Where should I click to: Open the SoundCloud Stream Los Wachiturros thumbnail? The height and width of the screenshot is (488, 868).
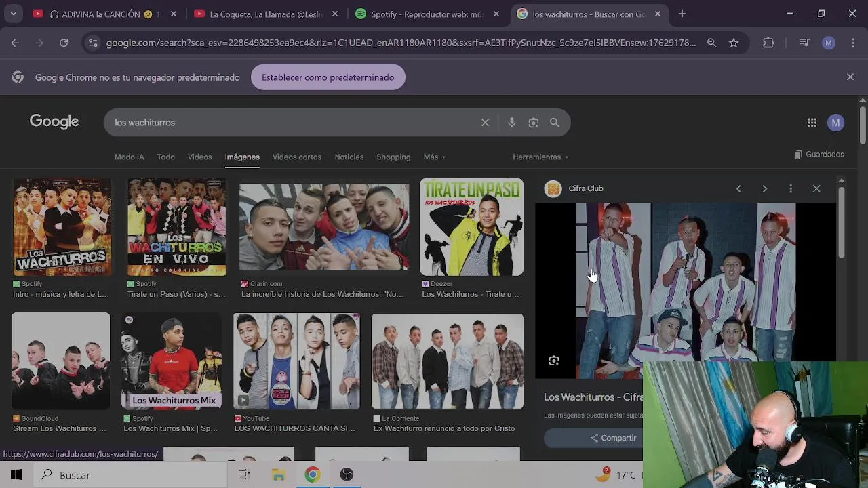(61, 361)
